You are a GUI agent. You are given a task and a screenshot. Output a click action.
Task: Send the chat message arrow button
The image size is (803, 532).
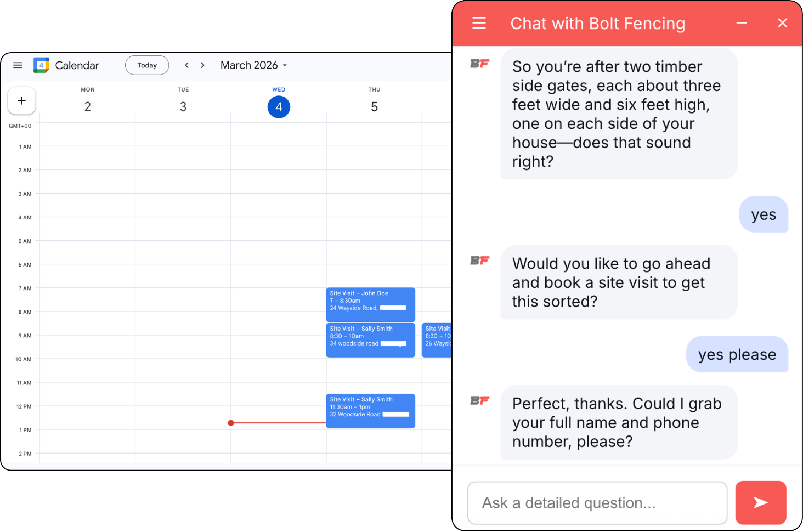[760, 502]
